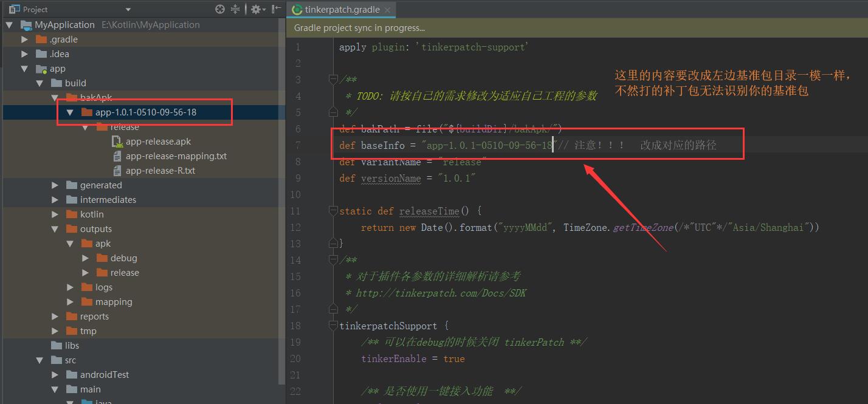Image resolution: width=868 pixels, height=404 pixels.
Task: Select the release folder under apk
Action: [x=125, y=273]
